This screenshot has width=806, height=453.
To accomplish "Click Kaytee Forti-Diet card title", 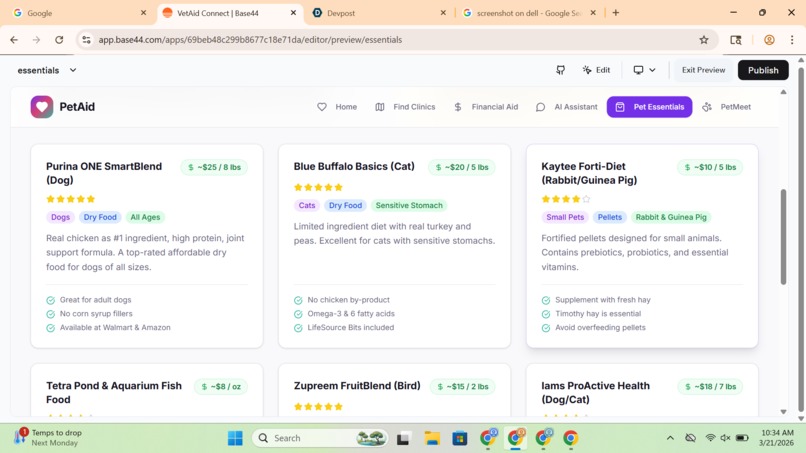I will point(589,173).
